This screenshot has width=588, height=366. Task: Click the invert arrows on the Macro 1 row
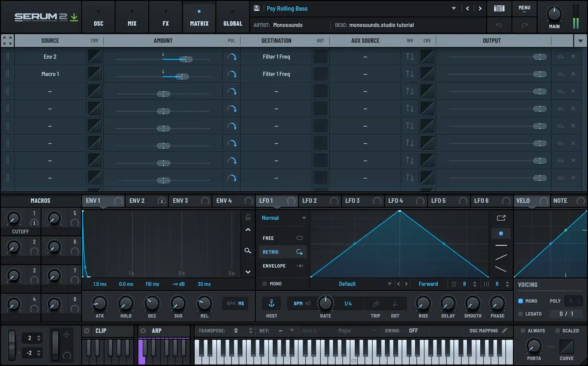[x=410, y=74]
